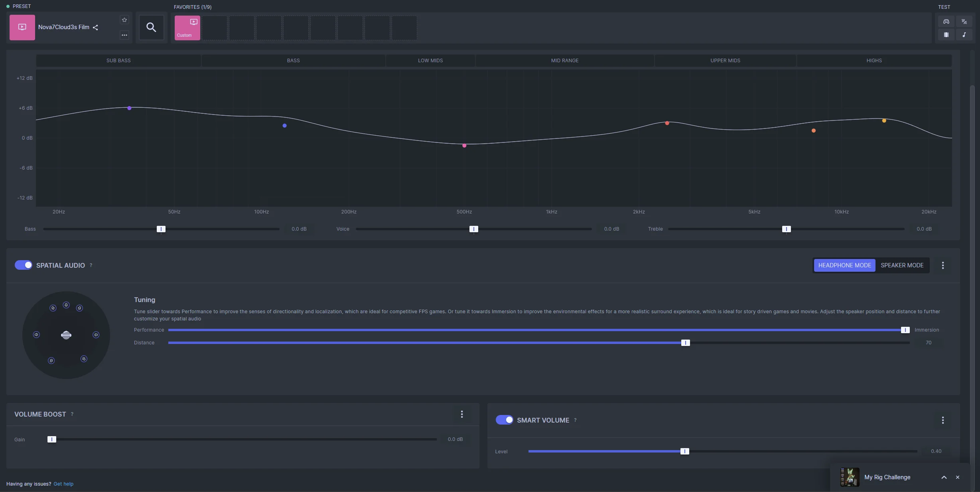Play the gaming controller test sound

[x=946, y=22]
